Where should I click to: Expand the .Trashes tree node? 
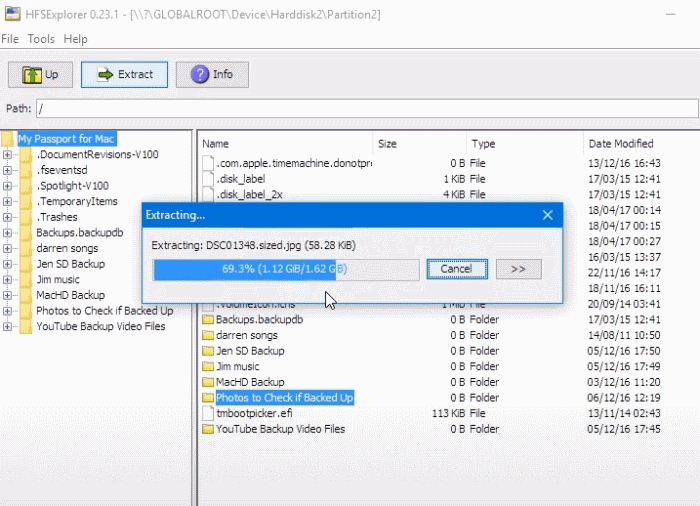(7, 217)
